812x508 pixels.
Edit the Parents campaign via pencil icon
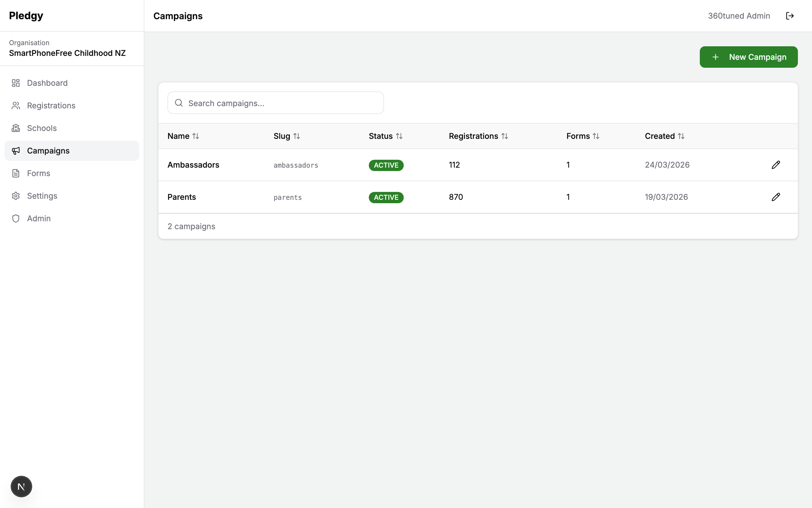click(776, 197)
